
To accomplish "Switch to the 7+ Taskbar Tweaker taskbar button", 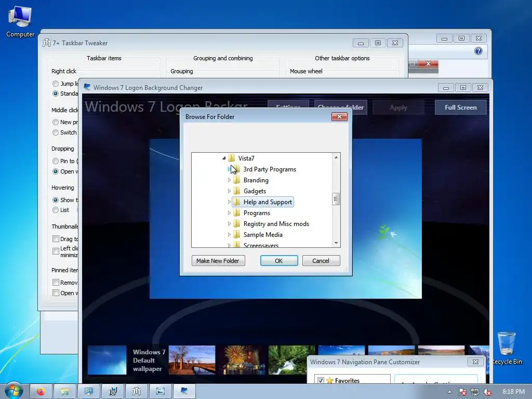I will click(137, 392).
